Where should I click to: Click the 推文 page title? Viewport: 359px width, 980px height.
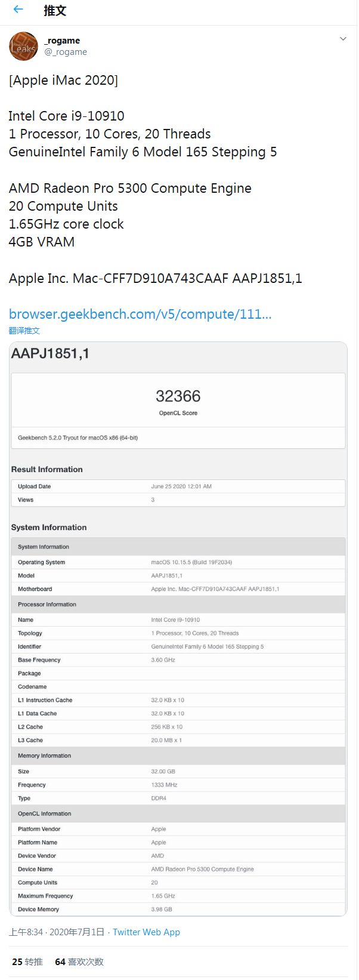55,10
